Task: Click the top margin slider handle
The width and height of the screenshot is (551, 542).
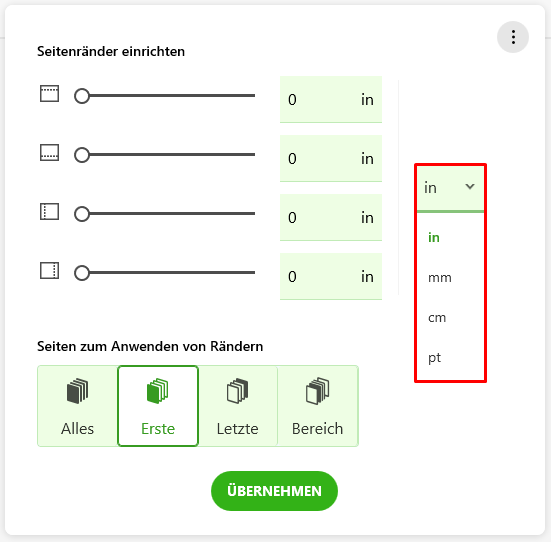Action: coord(82,96)
